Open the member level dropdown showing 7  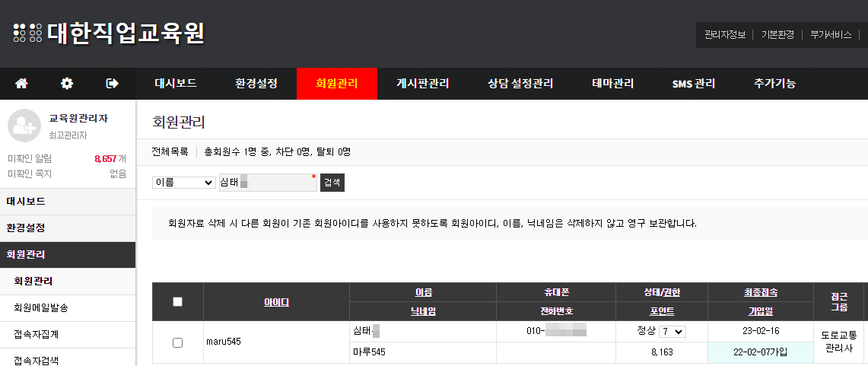(672, 332)
